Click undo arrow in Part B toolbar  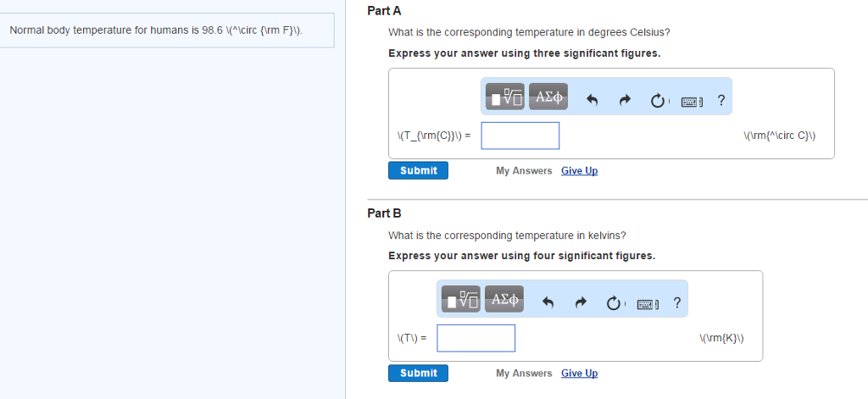click(x=549, y=303)
